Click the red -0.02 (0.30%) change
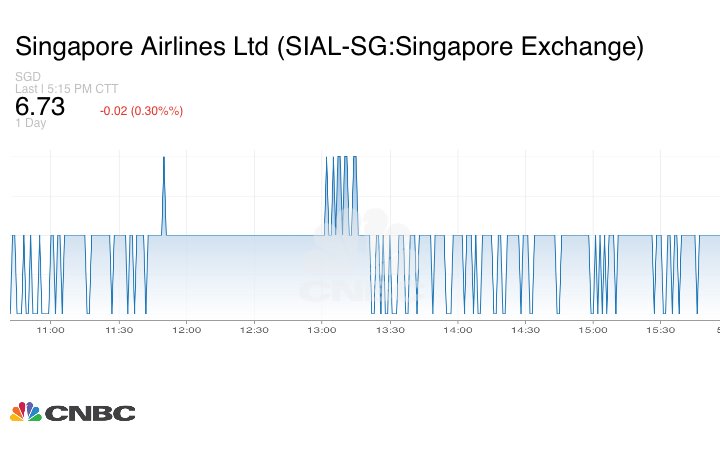 [x=141, y=110]
